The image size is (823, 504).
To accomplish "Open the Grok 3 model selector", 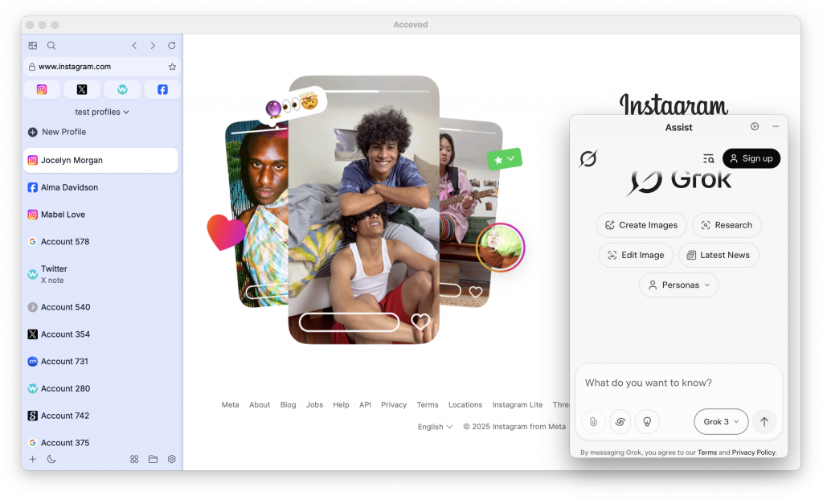I will point(721,421).
